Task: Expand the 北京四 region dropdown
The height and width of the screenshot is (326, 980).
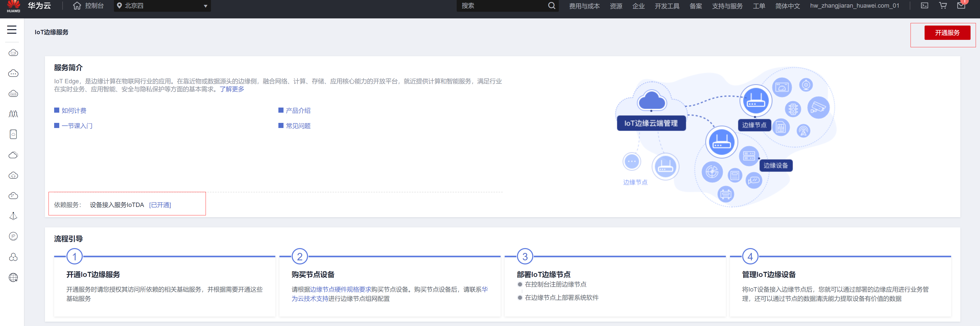Action: (162, 6)
